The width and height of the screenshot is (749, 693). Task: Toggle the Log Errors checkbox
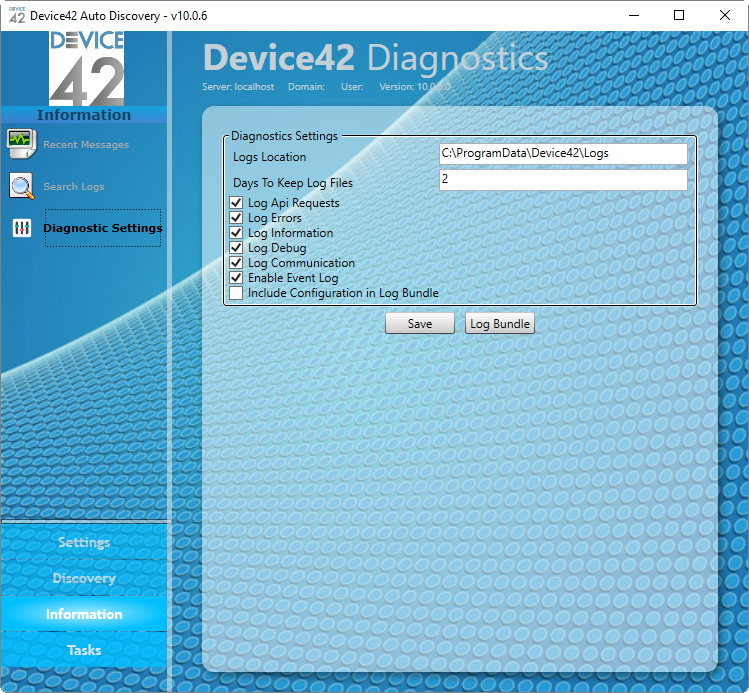coord(236,218)
